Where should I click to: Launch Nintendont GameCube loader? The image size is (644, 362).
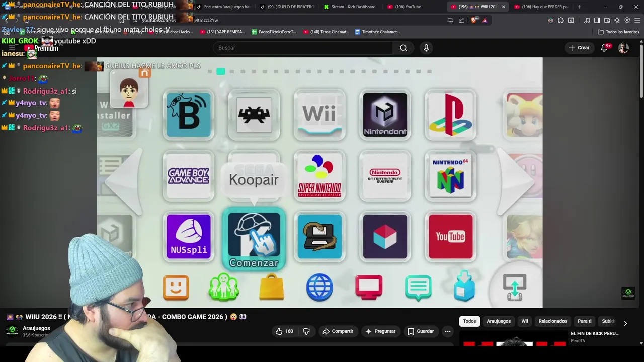click(x=385, y=115)
